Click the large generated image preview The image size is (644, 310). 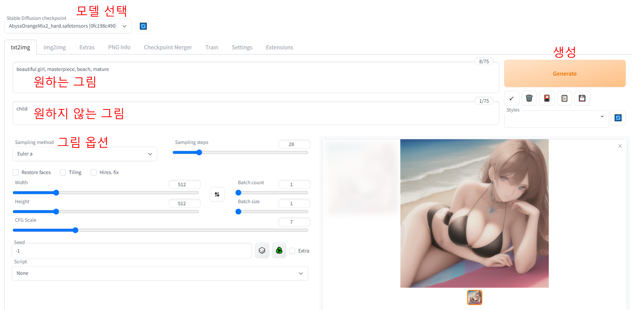point(474,213)
